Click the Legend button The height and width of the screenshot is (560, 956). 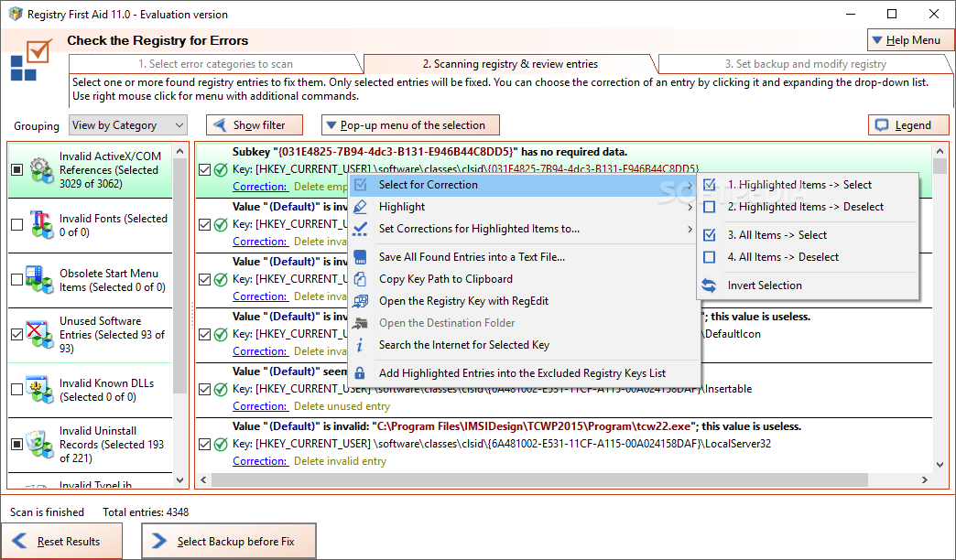click(x=908, y=125)
